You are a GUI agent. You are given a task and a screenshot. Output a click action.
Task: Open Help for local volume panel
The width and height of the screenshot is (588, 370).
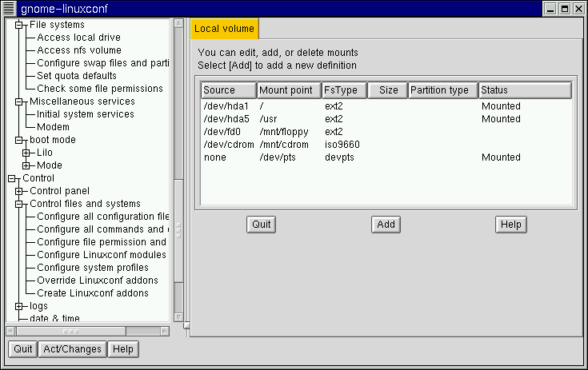[510, 225]
